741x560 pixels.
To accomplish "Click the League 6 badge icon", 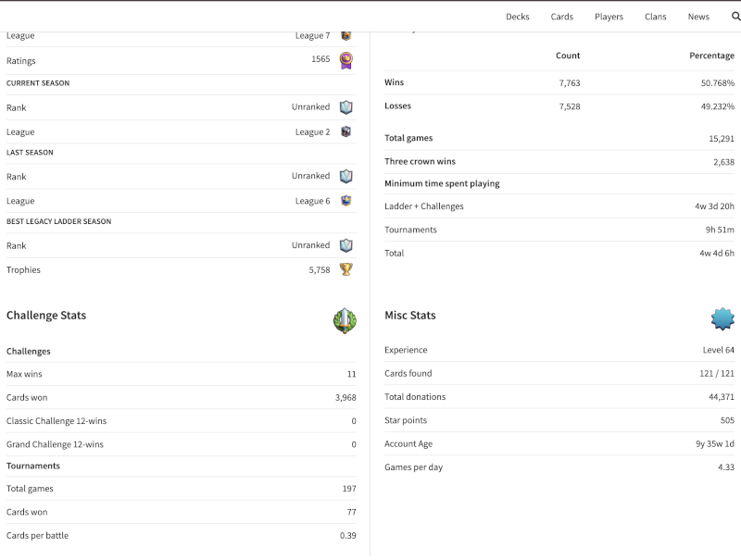I will (x=345, y=200).
